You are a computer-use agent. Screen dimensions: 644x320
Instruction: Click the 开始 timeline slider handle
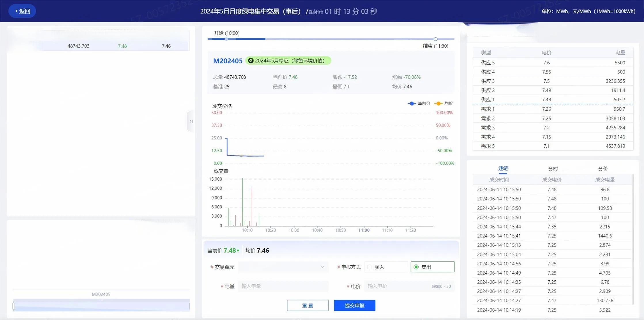pyautogui.click(x=227, y=39)
